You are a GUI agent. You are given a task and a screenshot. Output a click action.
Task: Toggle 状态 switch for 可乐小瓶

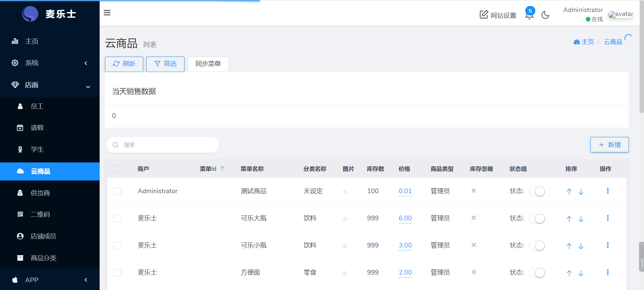(x=537, y=245)
